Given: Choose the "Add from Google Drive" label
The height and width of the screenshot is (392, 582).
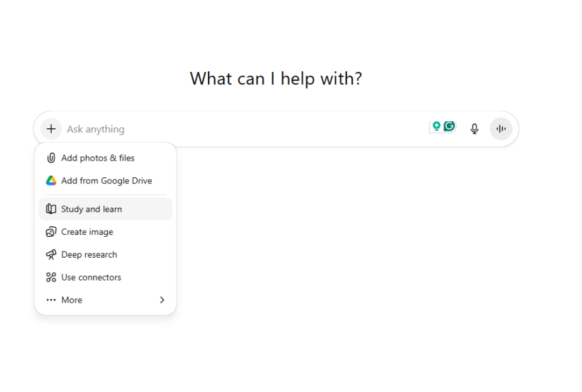Looking at the screenshot, I should pyautogui.click(x=106, y=181).
